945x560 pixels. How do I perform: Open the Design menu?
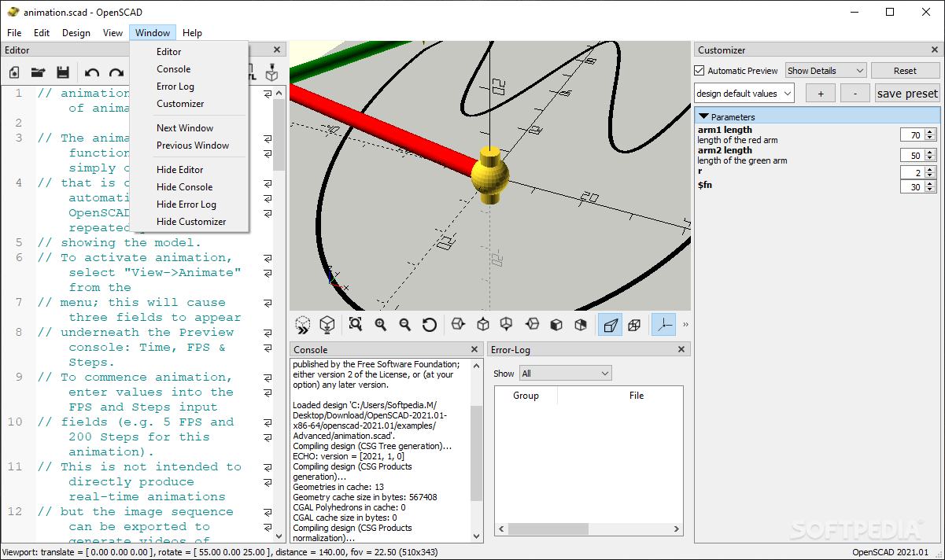(76, 33)
